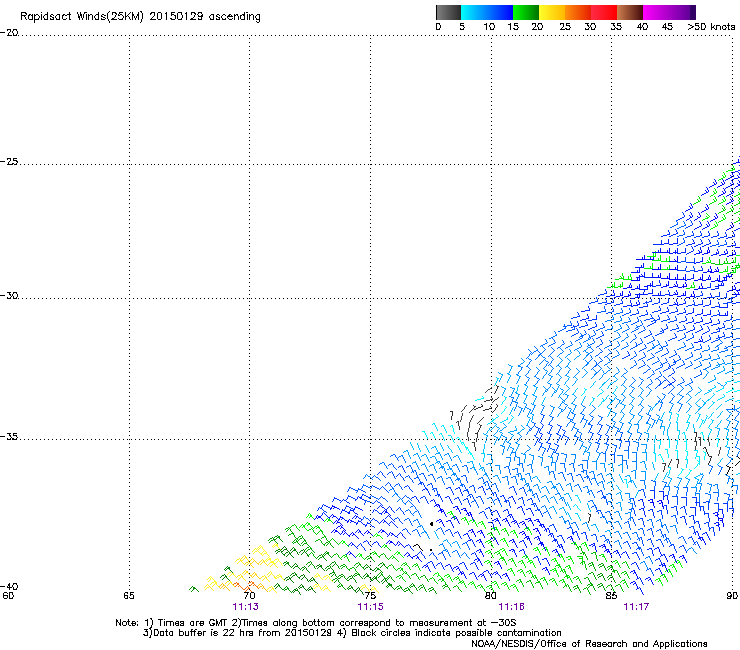Click the longitude label 85

pyautogui.click(x=611, y=595)
